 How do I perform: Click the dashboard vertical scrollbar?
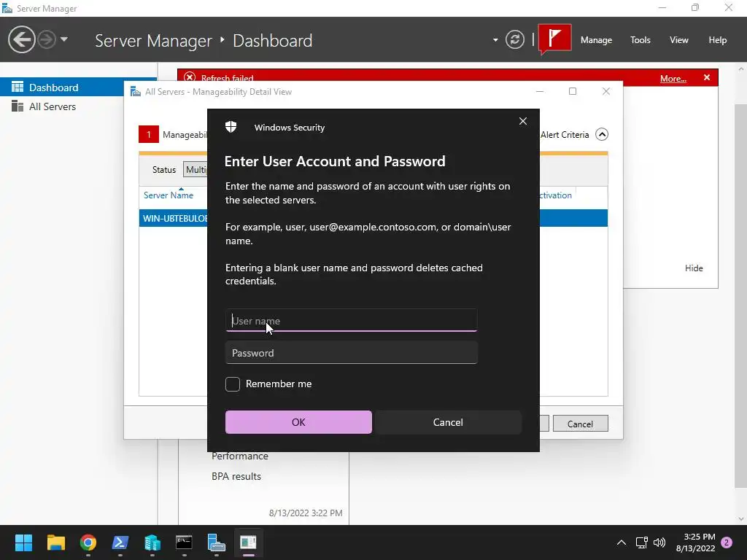click(741, 295)
